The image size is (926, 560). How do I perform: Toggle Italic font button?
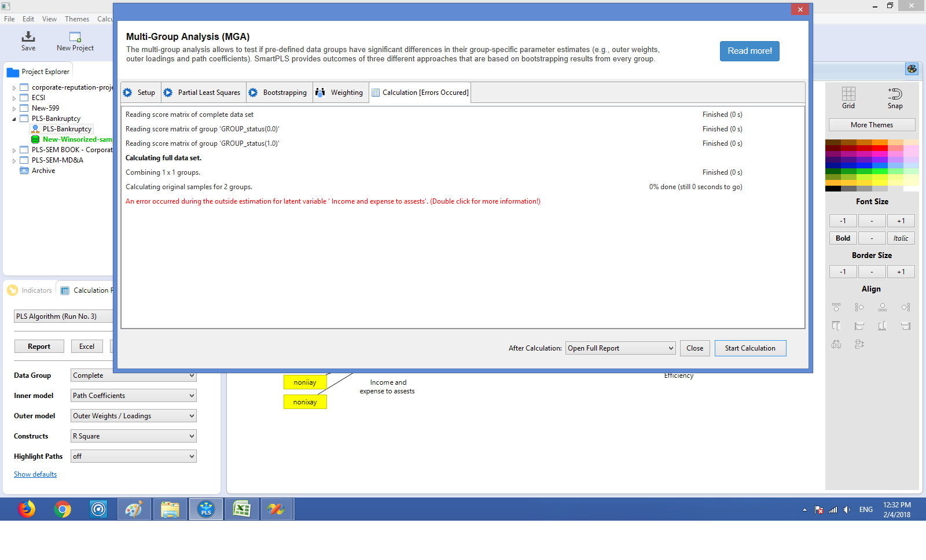point(901,238)
